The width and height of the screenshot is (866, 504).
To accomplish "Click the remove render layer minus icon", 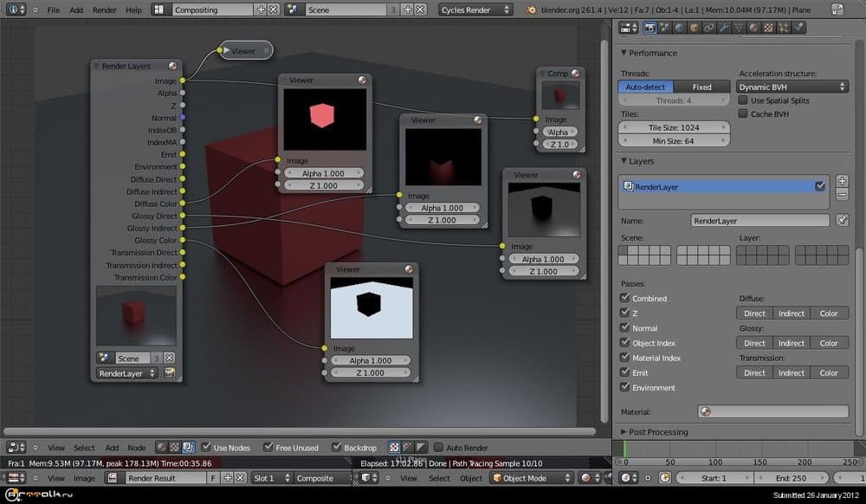I will click(842, 195).
